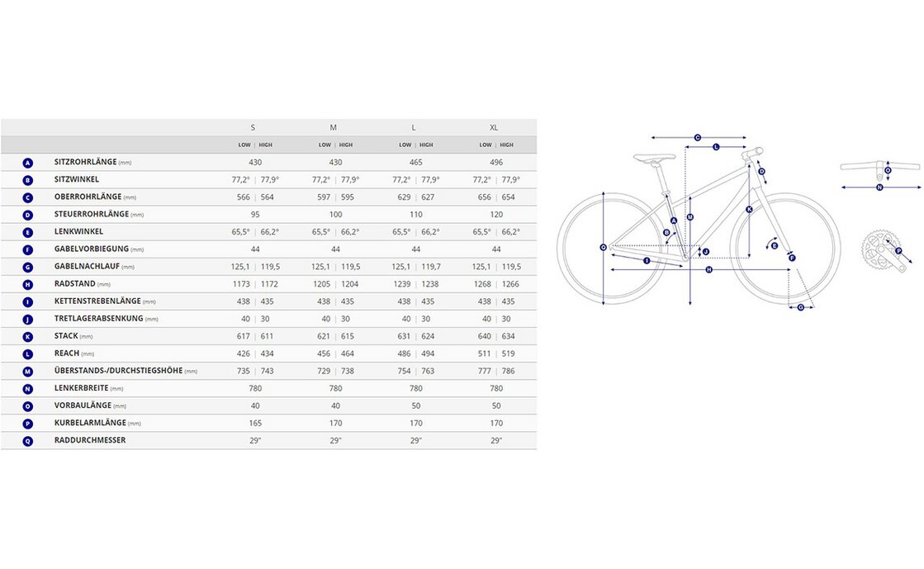The width and height of the screenshot is (924, 569).
Task: Click the C marker above the bike frame
Action: tap(697, 138)
